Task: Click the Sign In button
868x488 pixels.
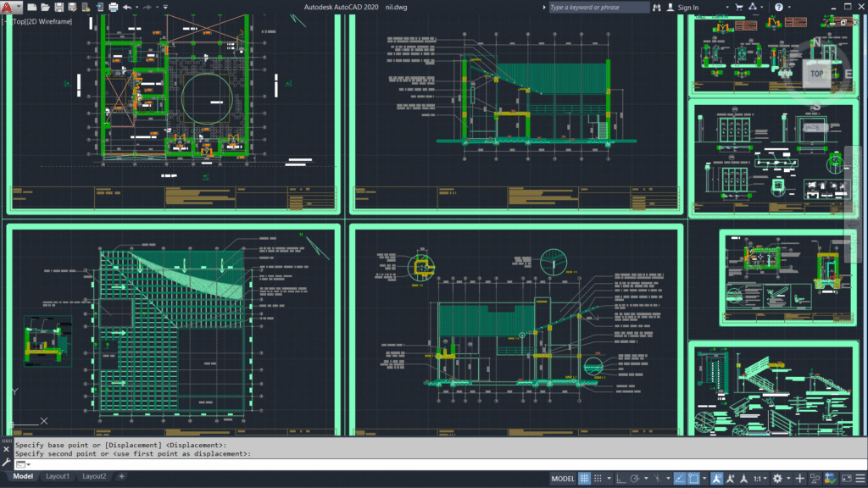Action: coord(682,7)
